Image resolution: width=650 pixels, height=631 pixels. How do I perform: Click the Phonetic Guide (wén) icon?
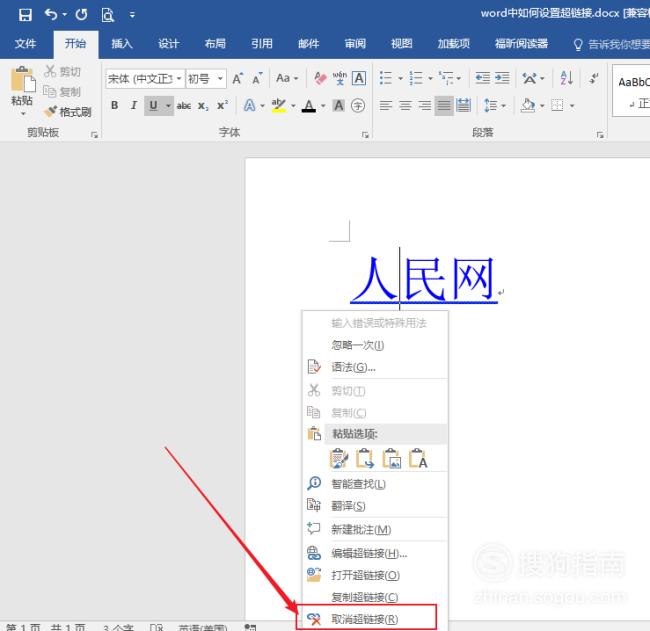(340, 78)
